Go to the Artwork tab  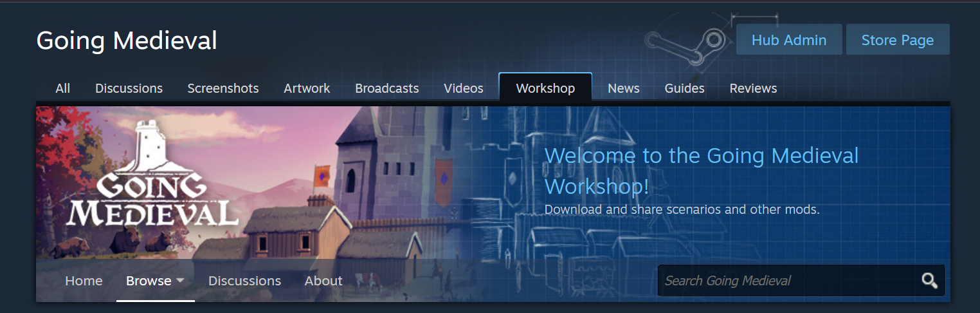pyautogui.click(x=307, y=88)
